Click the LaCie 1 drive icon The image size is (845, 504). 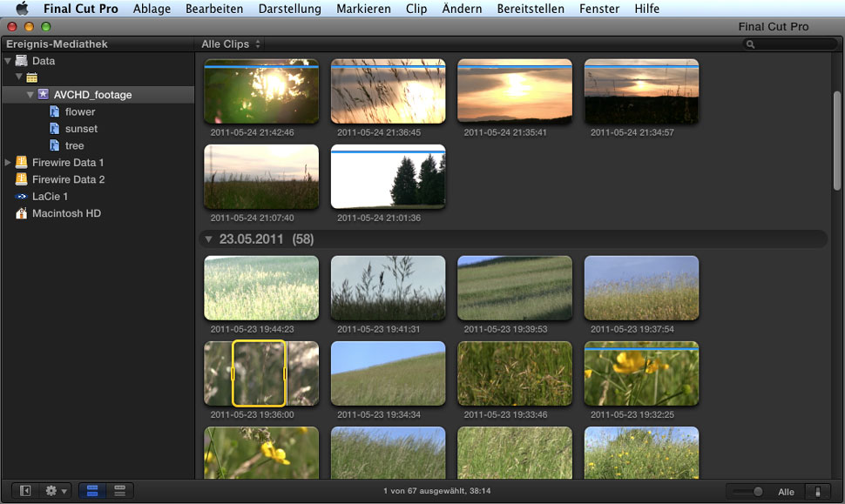pyautogui.click(x=22, y=197)
